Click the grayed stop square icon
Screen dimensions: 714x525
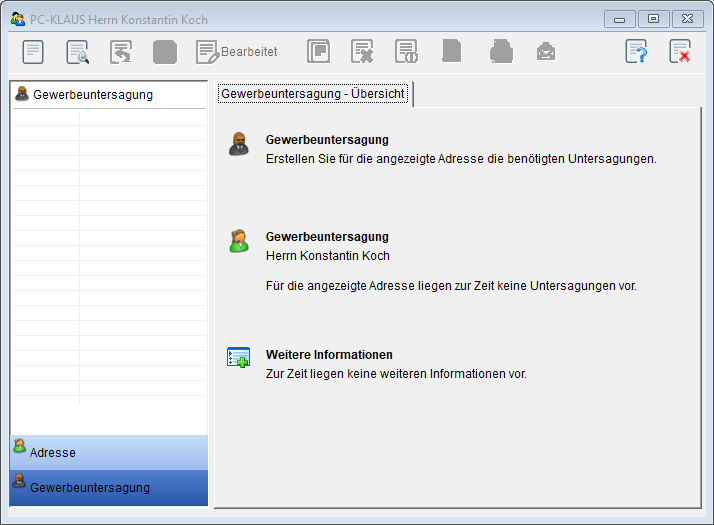pos(165,52)
